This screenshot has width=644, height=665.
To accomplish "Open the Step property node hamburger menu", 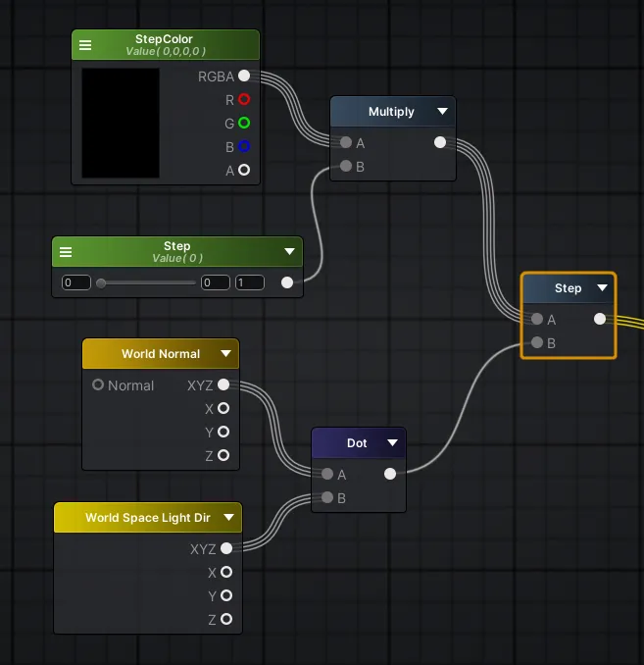I will (66, 252).
